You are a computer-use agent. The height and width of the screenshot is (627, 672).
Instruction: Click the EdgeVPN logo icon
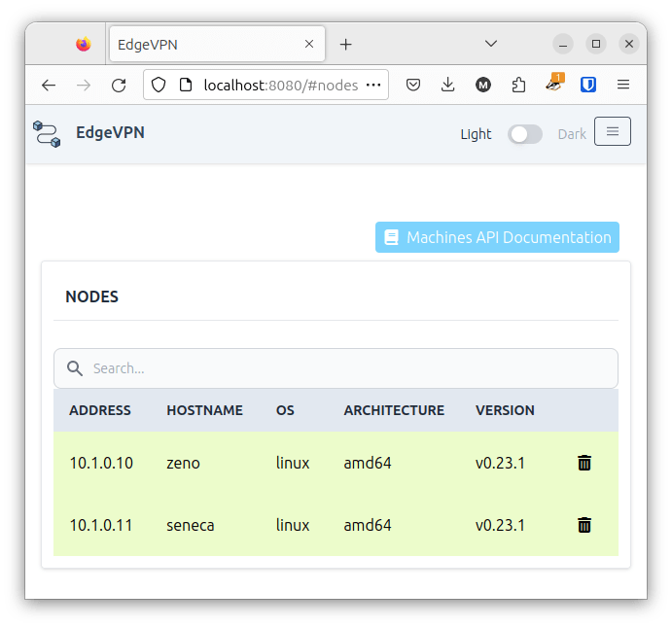coord(47,134)
